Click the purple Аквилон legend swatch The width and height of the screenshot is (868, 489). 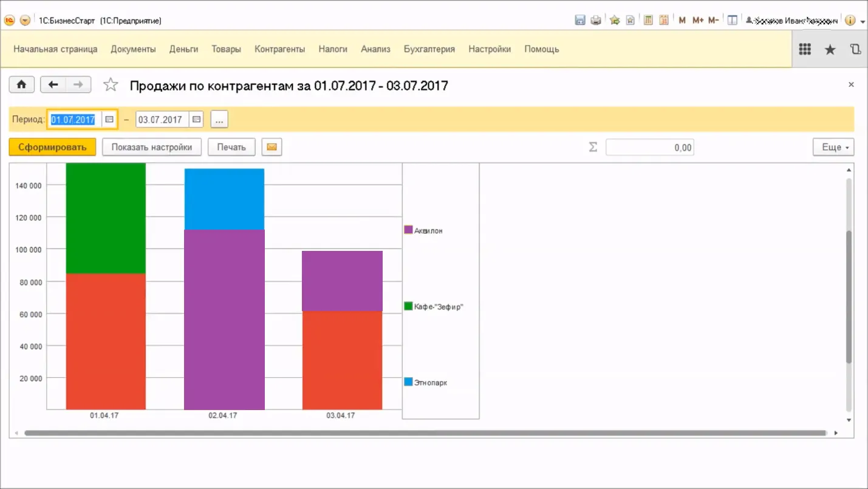pos(409,230)
